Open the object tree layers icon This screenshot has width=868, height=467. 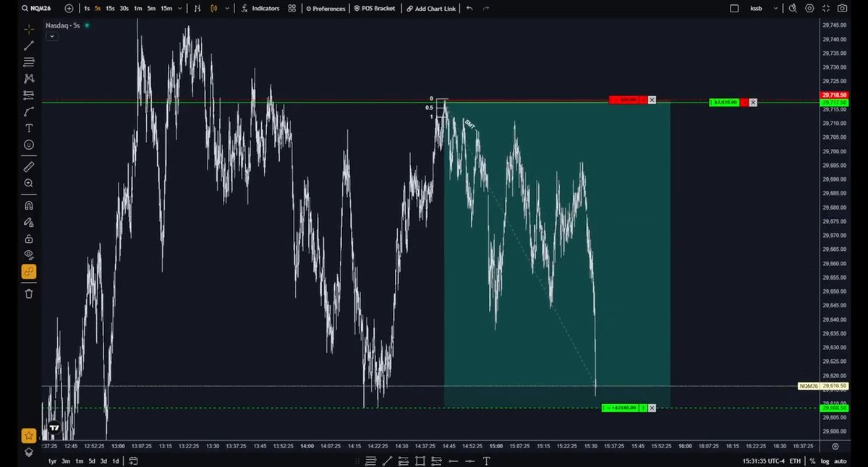coord(29,452)
